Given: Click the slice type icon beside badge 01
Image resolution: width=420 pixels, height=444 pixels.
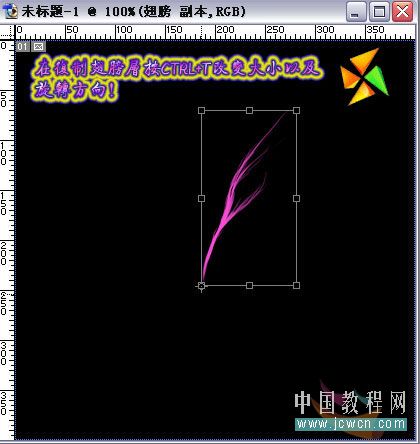Looking at the screenshot, I should [38, 46].
